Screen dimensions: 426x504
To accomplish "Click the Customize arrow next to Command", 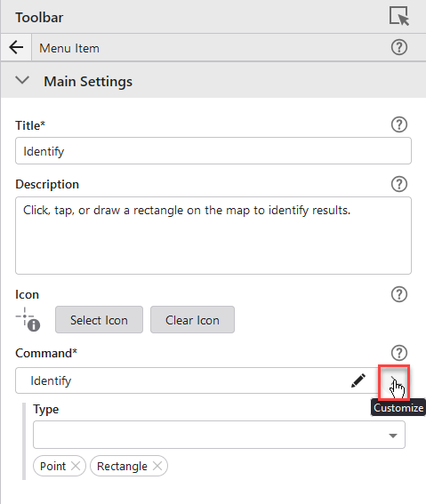I will 394,382.
